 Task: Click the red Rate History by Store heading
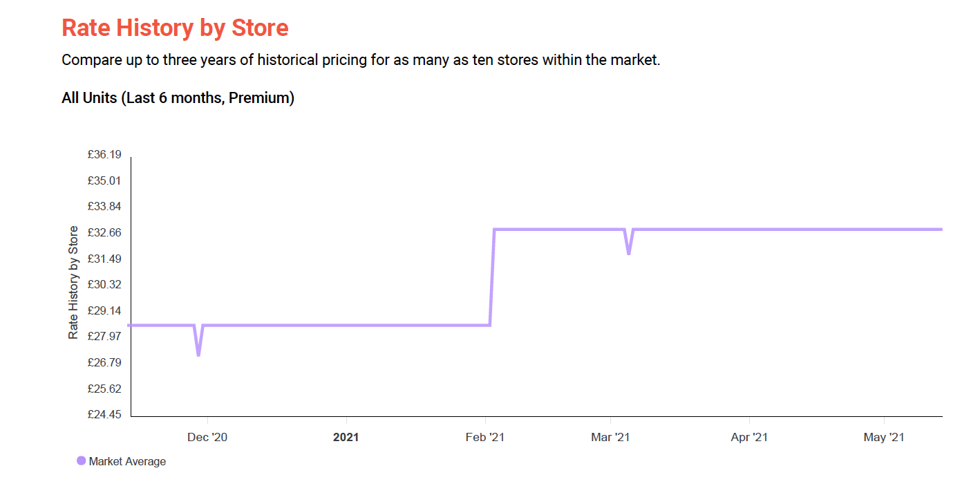[x=175, y=28]
